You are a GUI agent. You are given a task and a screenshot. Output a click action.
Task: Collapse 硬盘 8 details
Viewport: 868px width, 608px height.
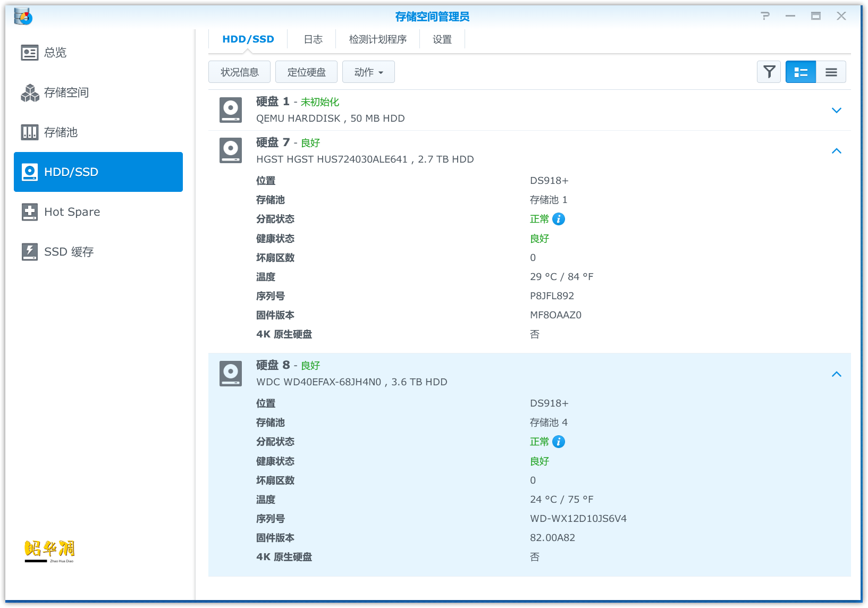pyautogui.click(x=836, y=374)
